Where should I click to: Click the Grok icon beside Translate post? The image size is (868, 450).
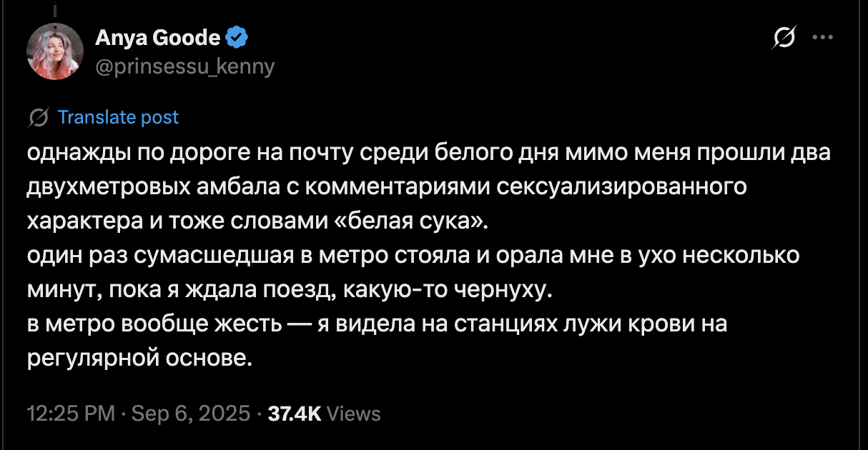coord(39,118)
